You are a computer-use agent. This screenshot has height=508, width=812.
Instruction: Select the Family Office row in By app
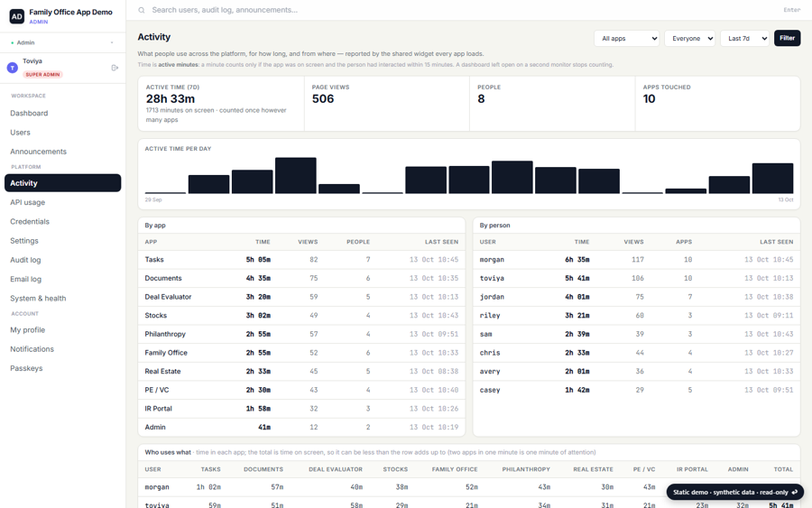coord(301,353)
